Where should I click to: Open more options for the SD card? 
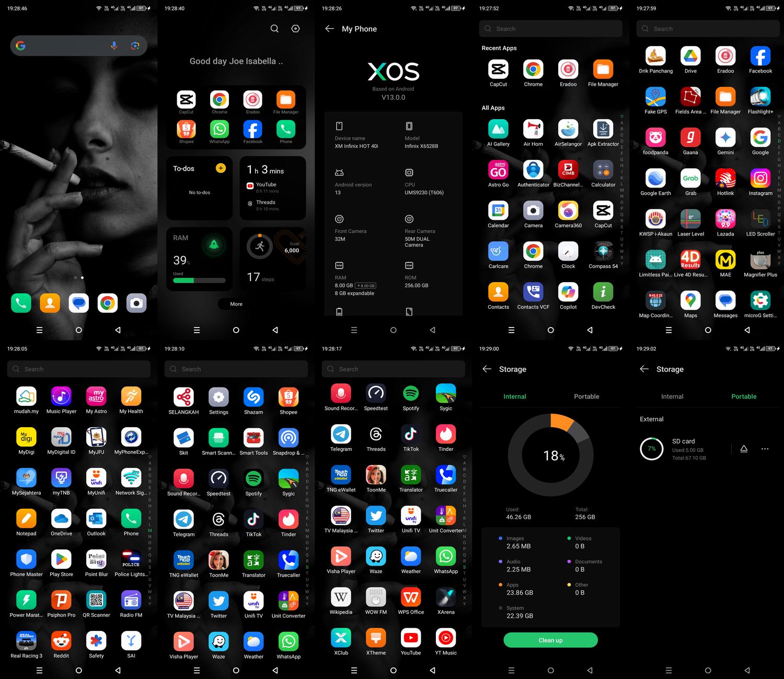coord(765,449)
